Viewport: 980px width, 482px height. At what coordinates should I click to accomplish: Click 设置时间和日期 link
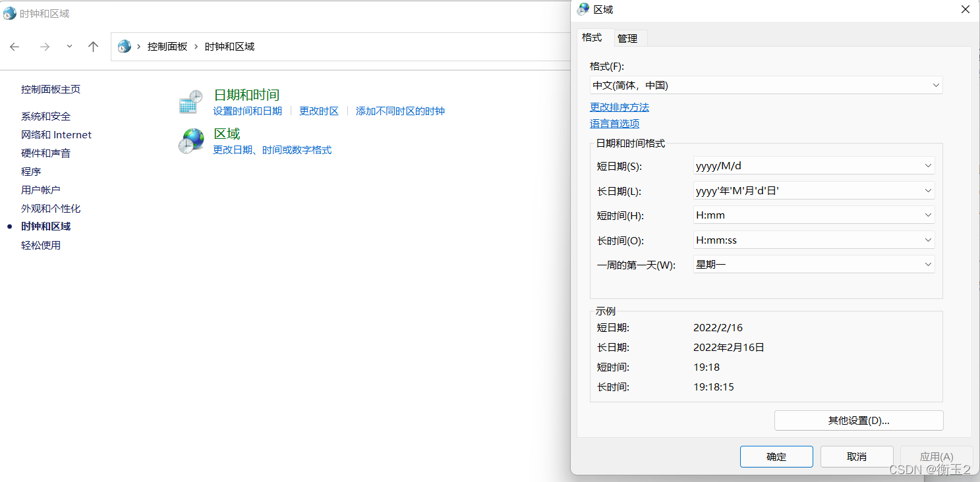(248, 111)
